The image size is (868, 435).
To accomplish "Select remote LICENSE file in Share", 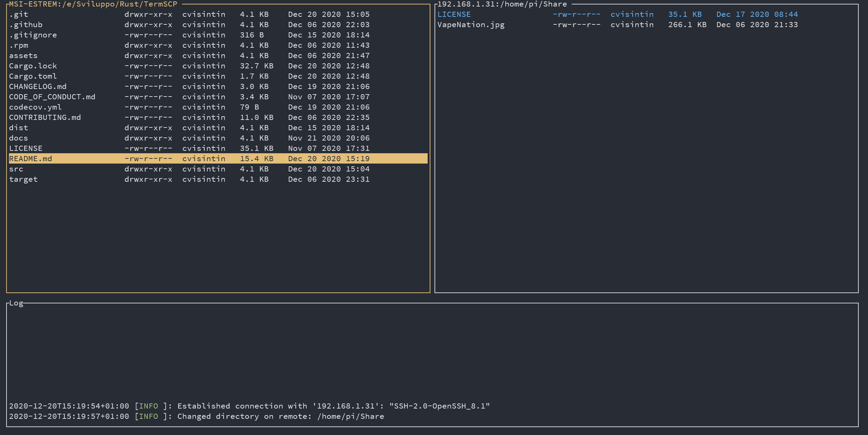I will coord(454,14).
